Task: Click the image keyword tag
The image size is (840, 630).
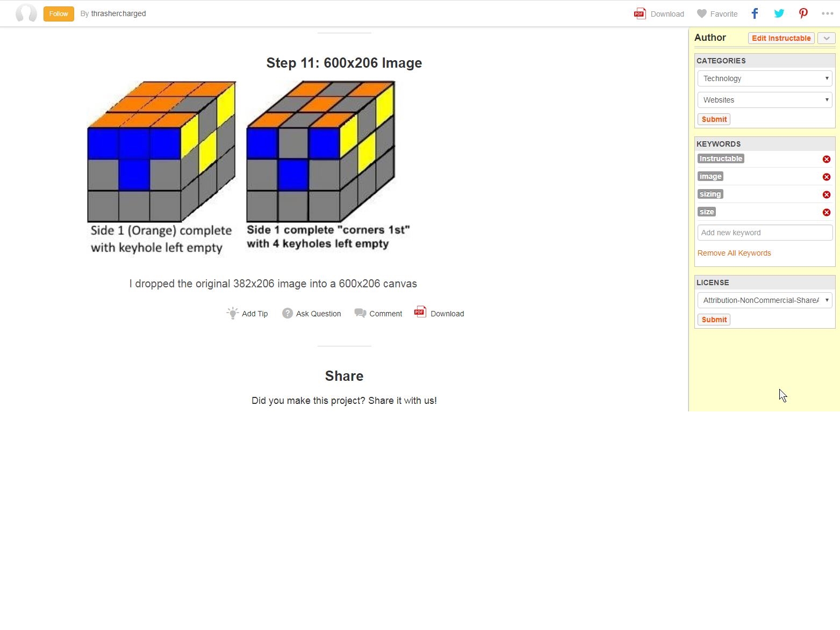Action: [x=710, y=176]
